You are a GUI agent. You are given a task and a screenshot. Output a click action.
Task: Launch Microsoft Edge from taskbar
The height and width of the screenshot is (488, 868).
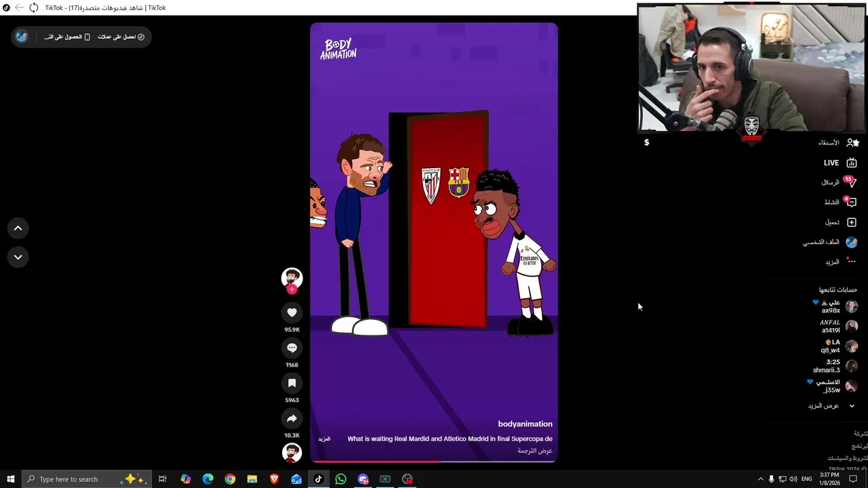pos(208,479)
